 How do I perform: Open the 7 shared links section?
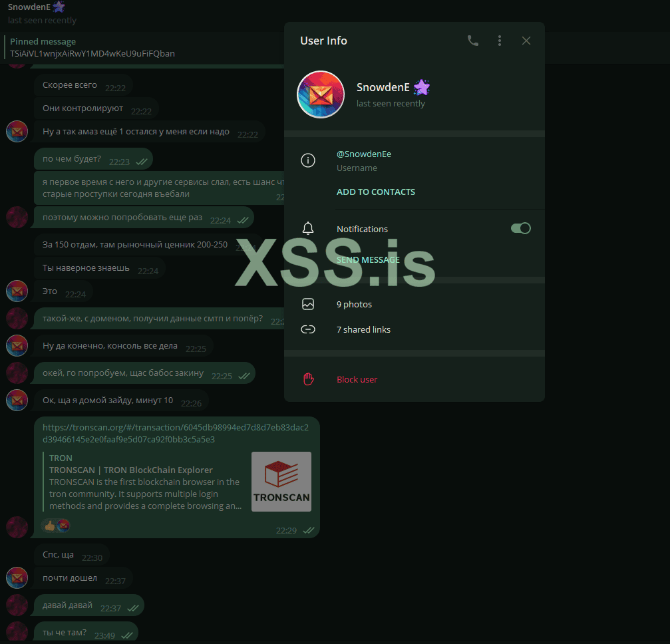pos(363,329)
